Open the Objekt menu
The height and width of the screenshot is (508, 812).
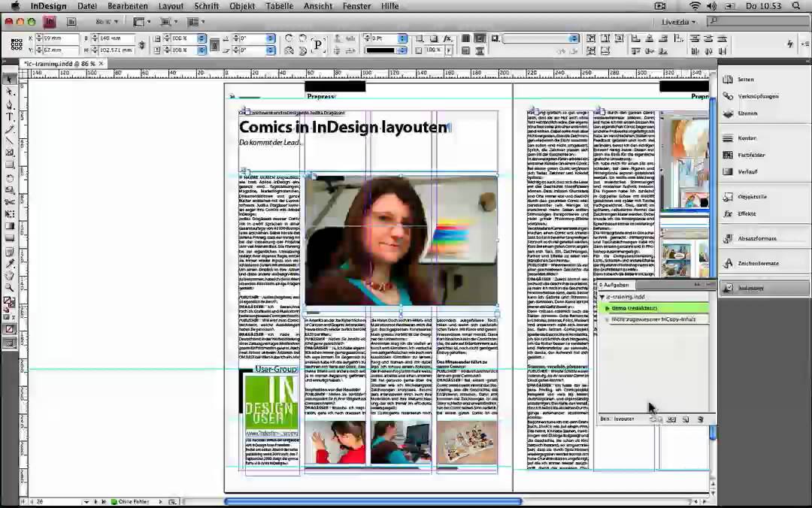tap(242, 6)
